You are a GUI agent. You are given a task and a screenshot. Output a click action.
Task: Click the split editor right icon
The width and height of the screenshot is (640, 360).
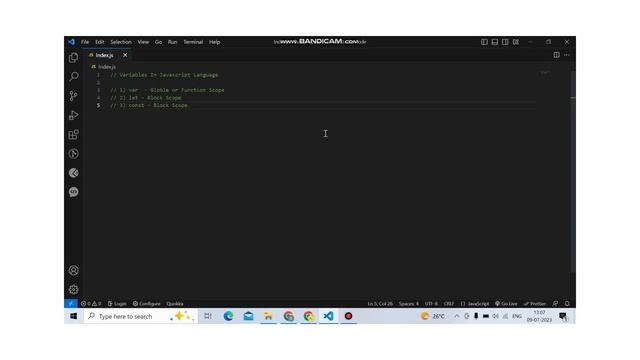point(556,55)
